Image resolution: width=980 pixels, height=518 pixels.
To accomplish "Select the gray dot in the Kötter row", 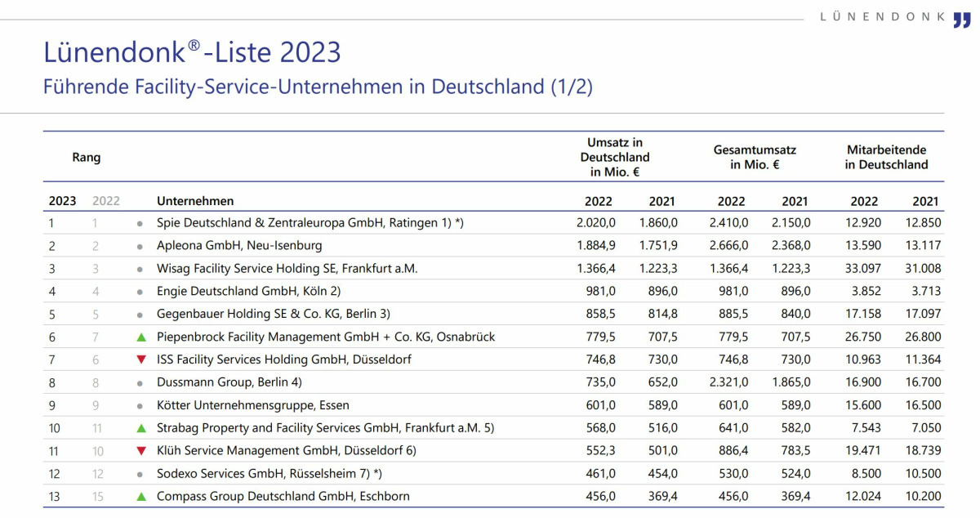I will coord(140,405).
